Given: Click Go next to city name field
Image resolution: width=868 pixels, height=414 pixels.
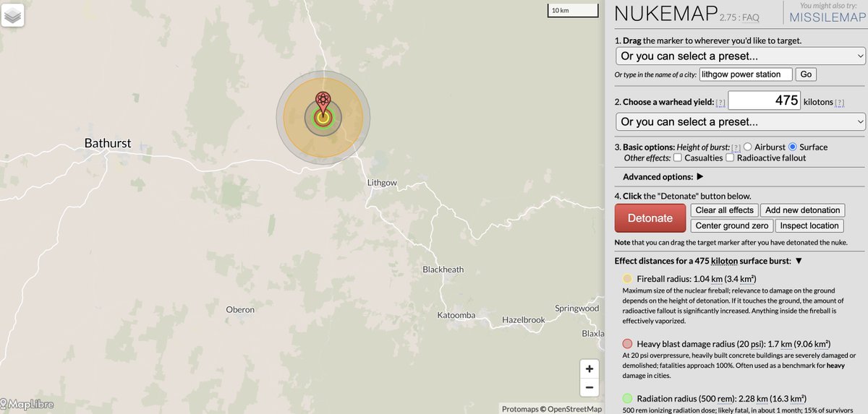Looking at the screenshot, I should [x=805, y=74].
